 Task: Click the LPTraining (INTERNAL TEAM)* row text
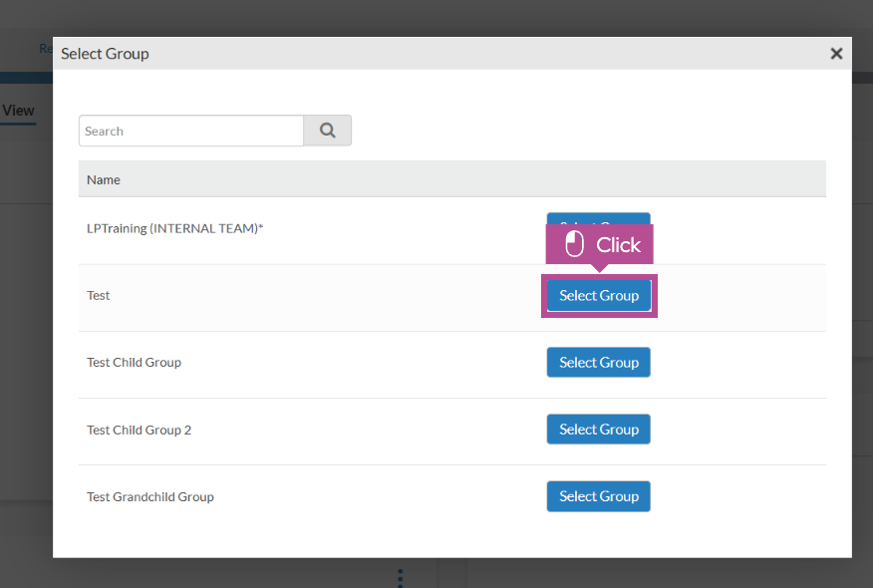[174, 228]
